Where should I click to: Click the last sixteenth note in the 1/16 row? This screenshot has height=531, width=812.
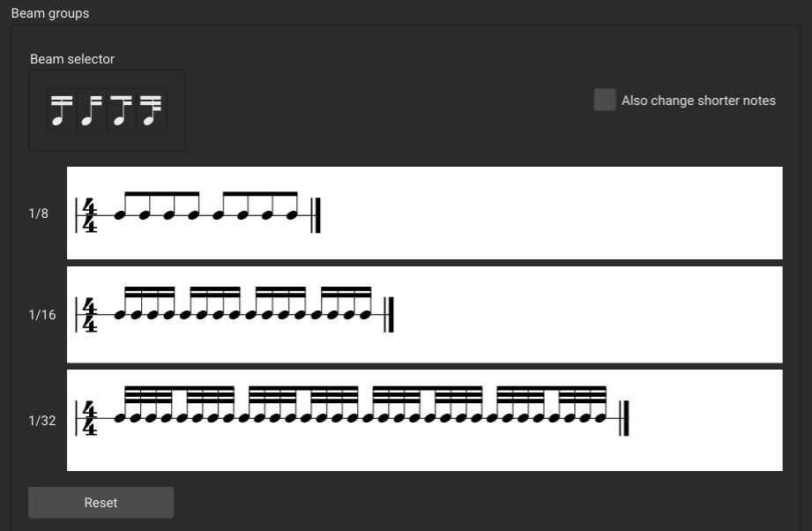365,314
